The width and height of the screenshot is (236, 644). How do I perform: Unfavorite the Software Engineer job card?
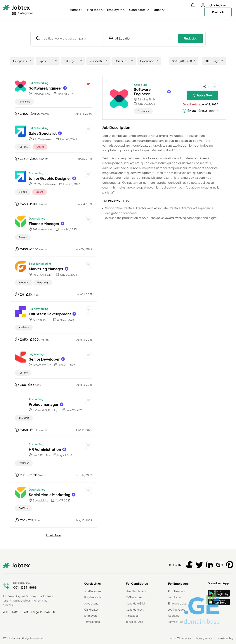point(88,84)
